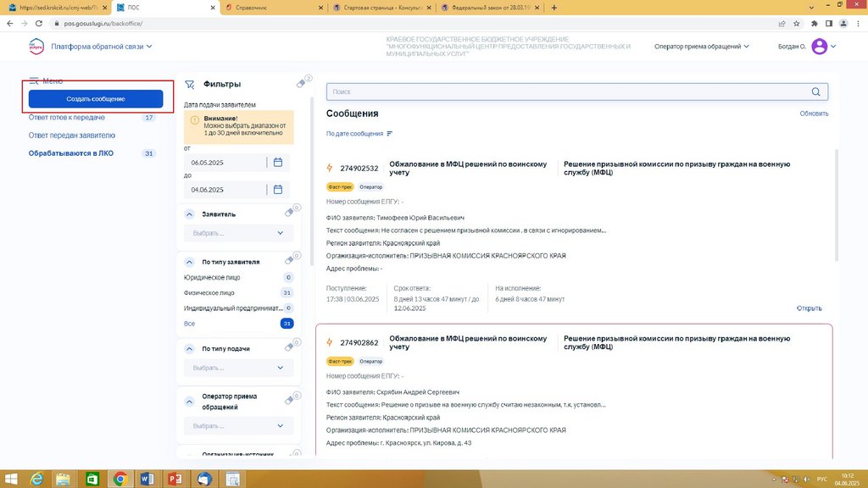Expand Платформа обратной связи dropdown
Image resolution: width=868 pixels, height=488 pixels.
(102, 47)
